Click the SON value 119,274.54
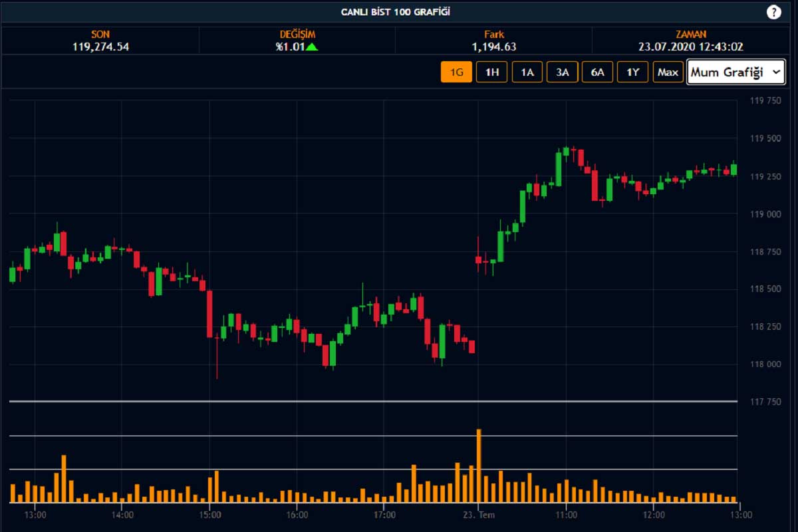Image resolution: width=798 pixels, height=532 pixels. (x=101, y=47)
